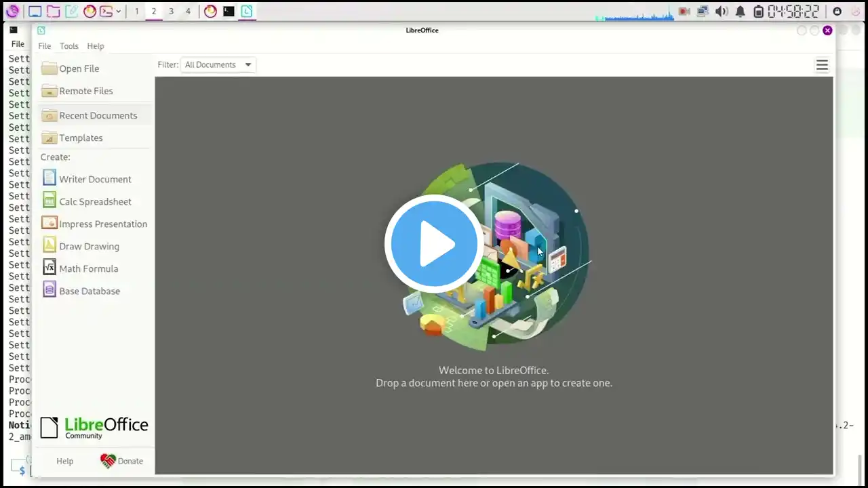This screenshot has height=488, width=868.
Task: Open the Help menu in the menu bar
Action: (x=96, y=46)
